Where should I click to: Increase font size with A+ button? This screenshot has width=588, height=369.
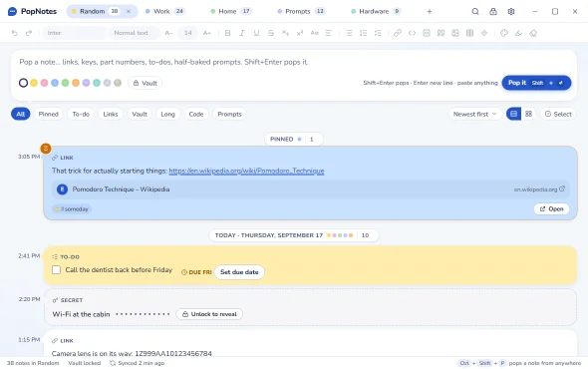[x=207, y=33]
